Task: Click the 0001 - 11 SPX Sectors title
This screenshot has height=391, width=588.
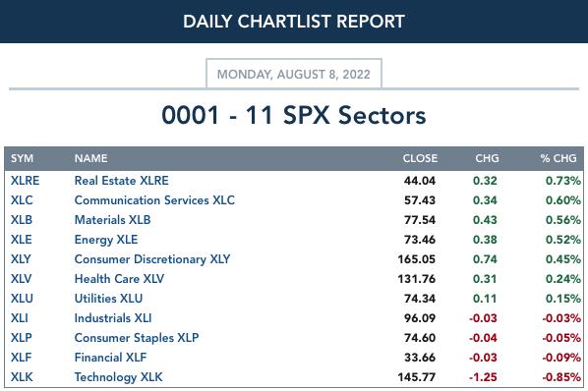Action: click(294, 115)
